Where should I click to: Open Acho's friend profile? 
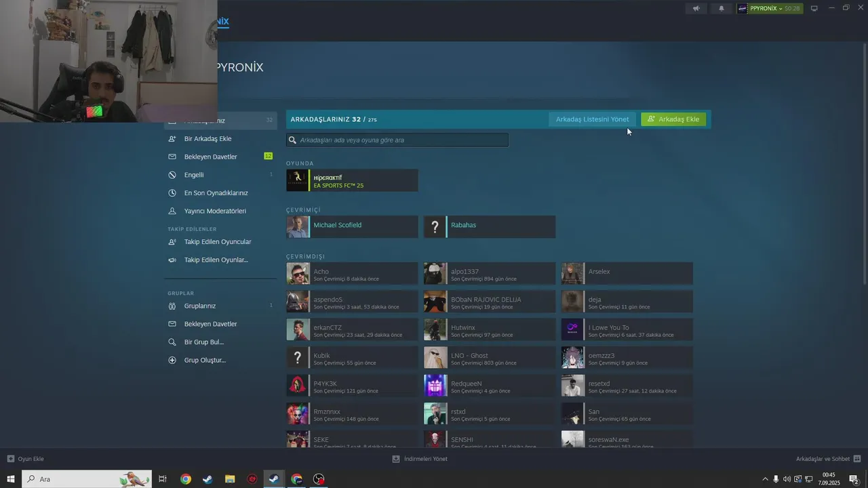pyautogui.click(x=352, y=274)
